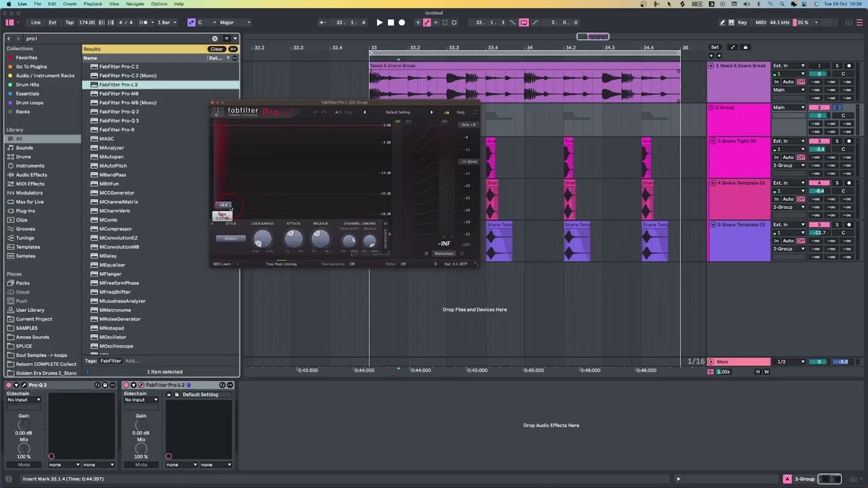Set monitor to Auto on track 4
868x488 pixels.
788,199
